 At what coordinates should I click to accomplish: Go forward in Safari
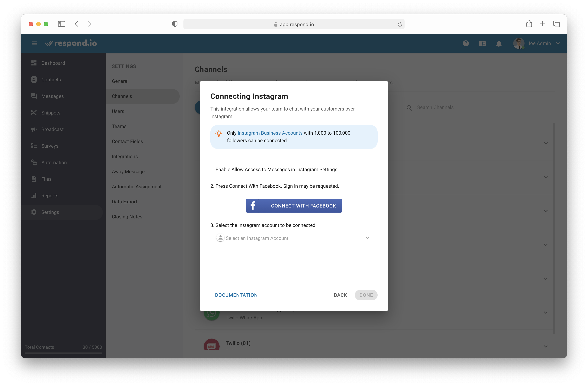coord(90,24)
